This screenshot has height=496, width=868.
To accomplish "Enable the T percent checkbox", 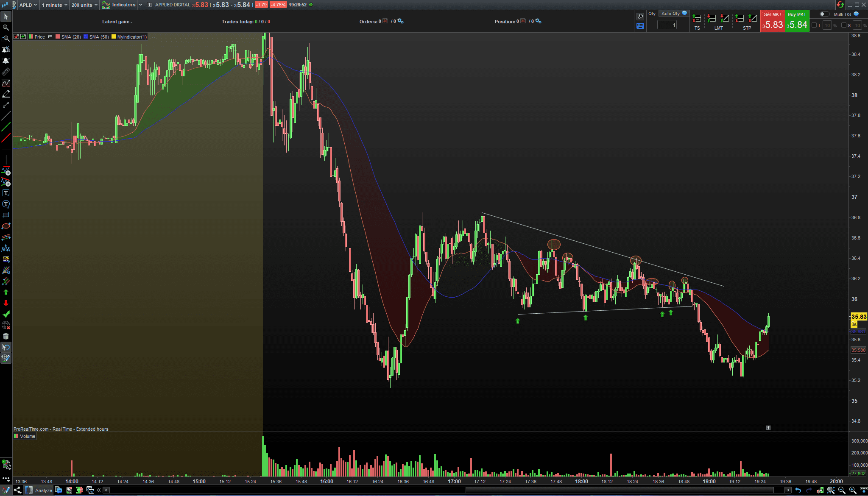I will [x=814, y=25].
